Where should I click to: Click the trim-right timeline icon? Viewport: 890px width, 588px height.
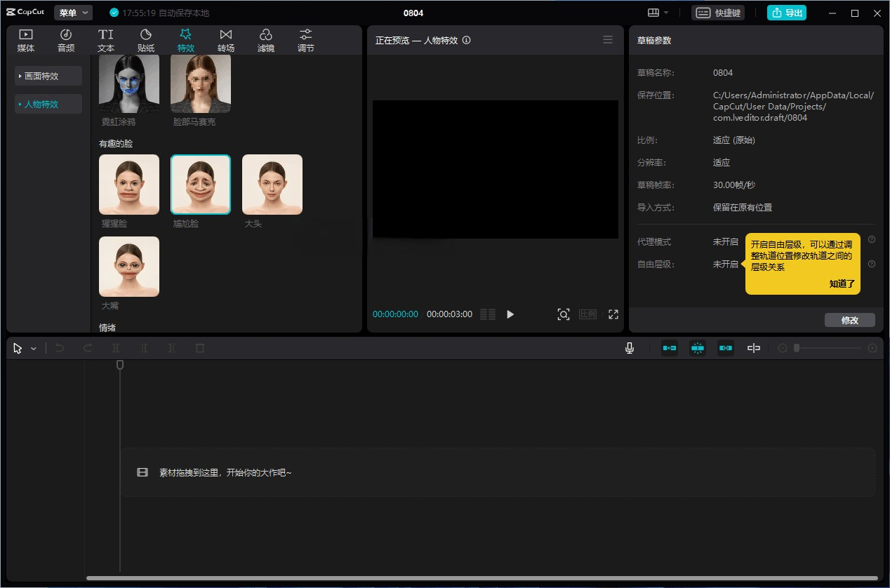tap(172, 348)
